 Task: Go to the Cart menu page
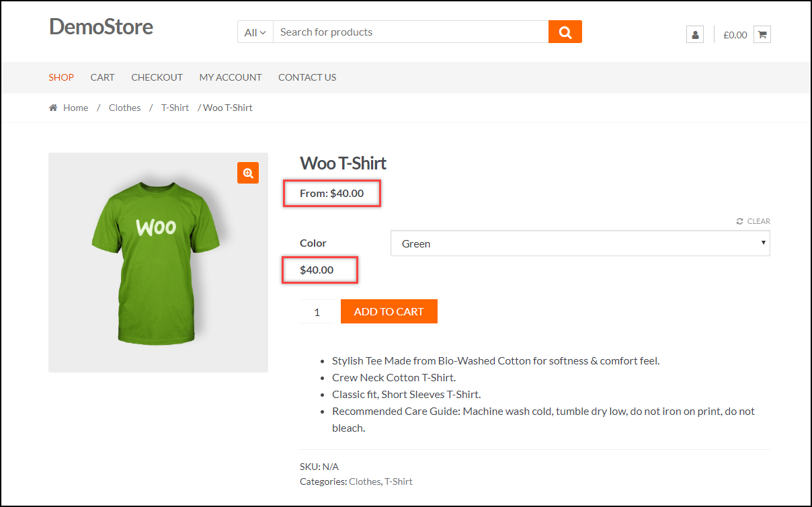(x=102, y=77)
